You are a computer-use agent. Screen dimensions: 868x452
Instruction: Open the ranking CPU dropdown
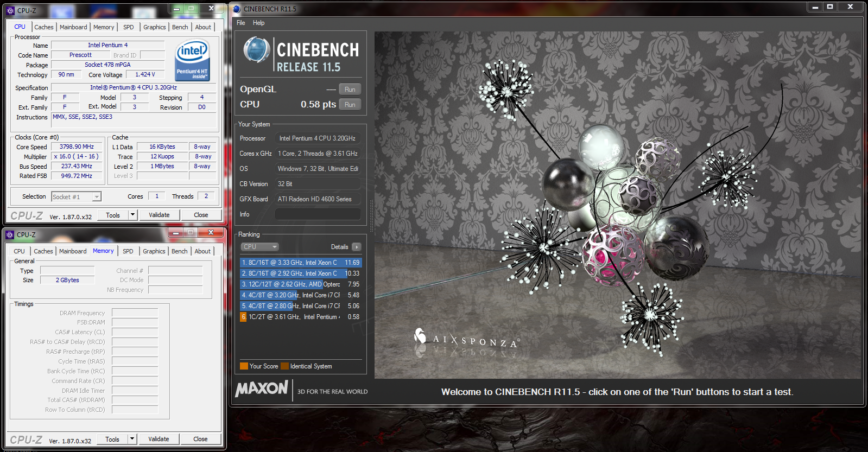pyautogui.click(x=259, y=247)
